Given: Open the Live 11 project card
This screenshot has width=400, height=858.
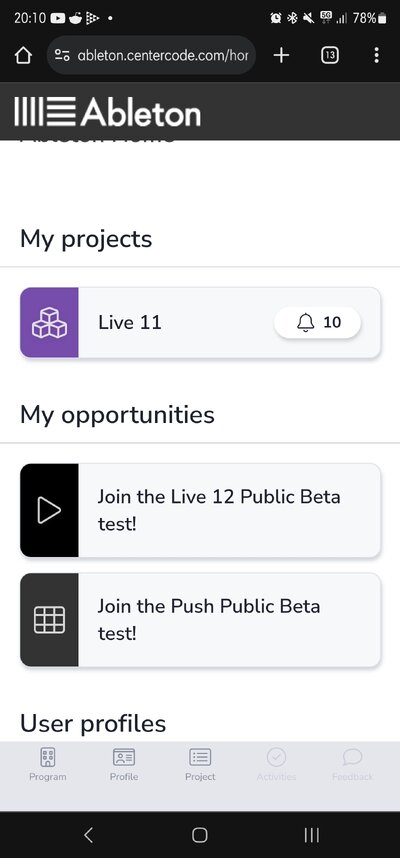Looking at the screenshot, I should pyautogui.click(x=200, y=322).
